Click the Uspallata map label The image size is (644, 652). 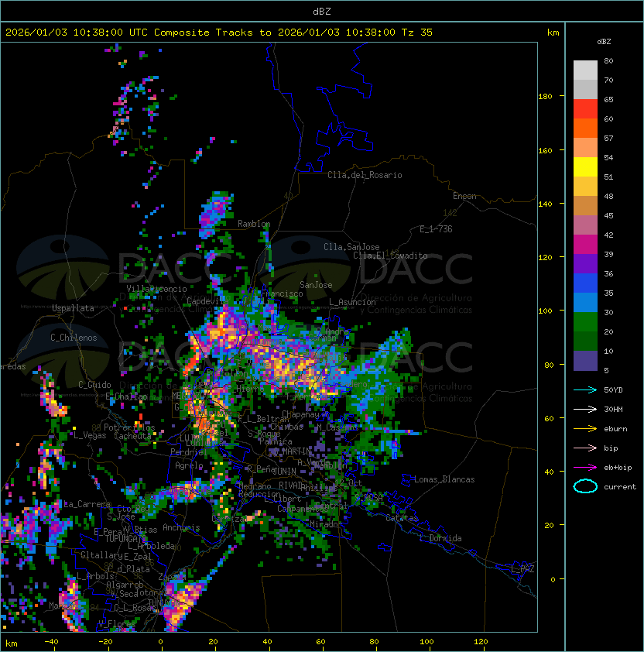coord(73,308)
